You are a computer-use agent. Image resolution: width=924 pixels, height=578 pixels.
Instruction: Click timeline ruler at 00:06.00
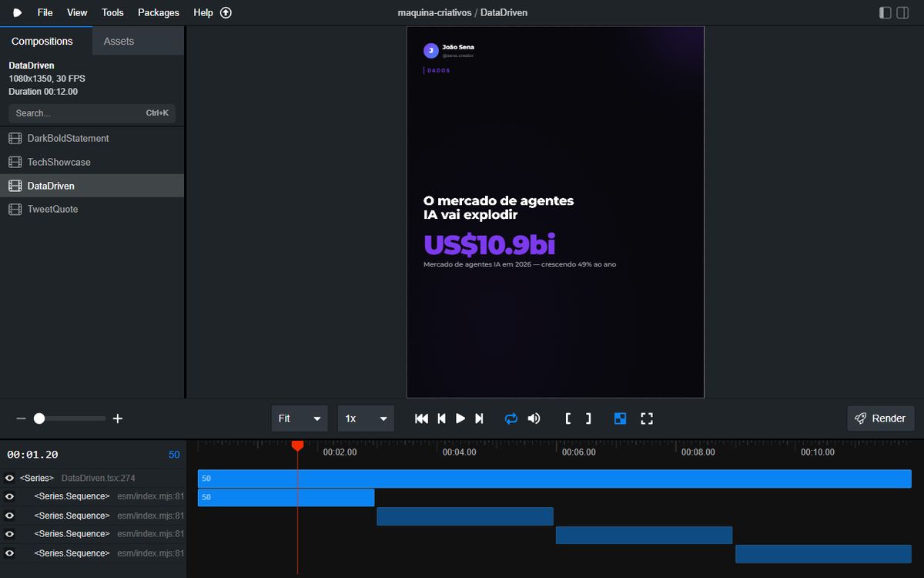point(578,452)
